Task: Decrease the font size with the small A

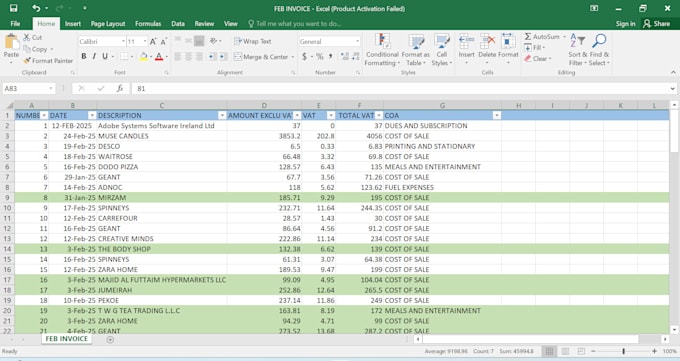Action: 163,42
